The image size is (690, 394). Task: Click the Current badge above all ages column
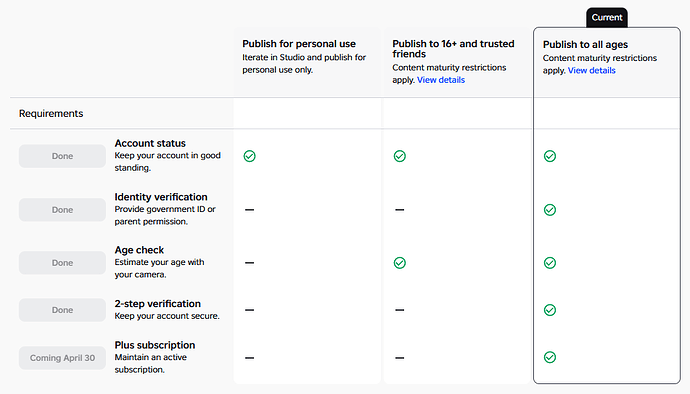coord(607,18)
